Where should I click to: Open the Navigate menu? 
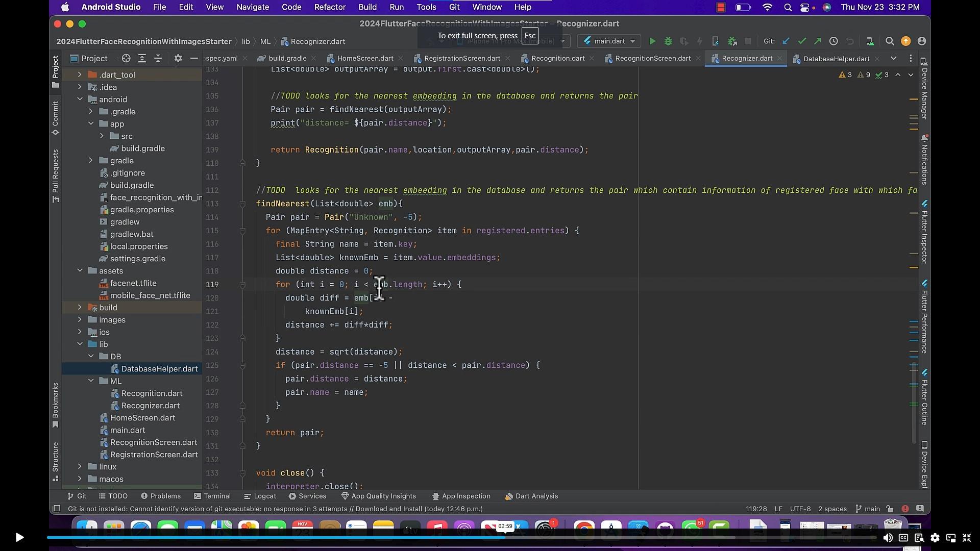point(253,7)
